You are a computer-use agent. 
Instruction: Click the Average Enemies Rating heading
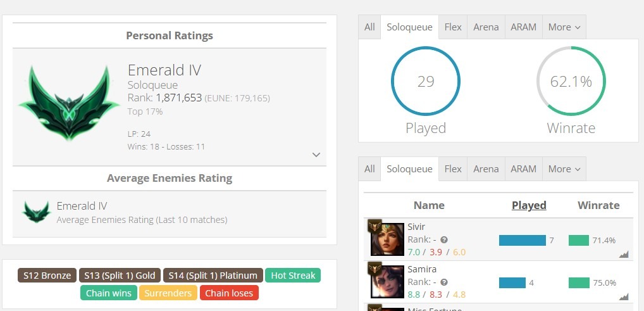point(170,178)
